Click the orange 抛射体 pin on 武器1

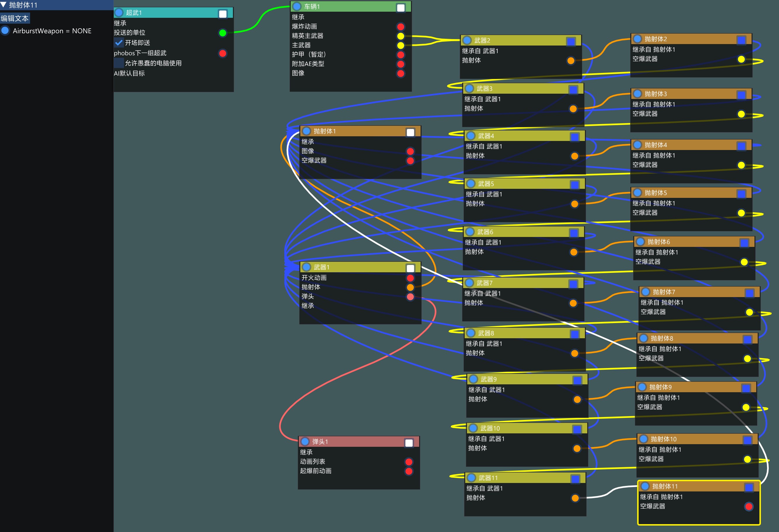click(x=410, y=287)
